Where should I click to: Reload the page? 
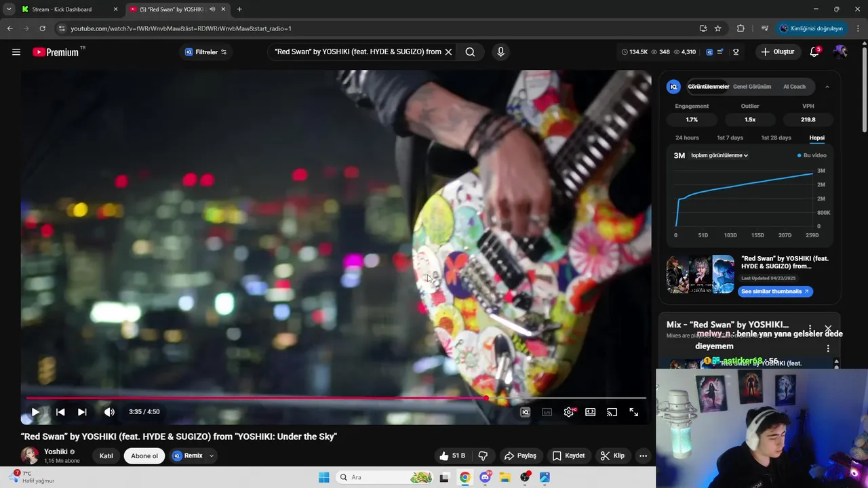(x=42, y=28)
